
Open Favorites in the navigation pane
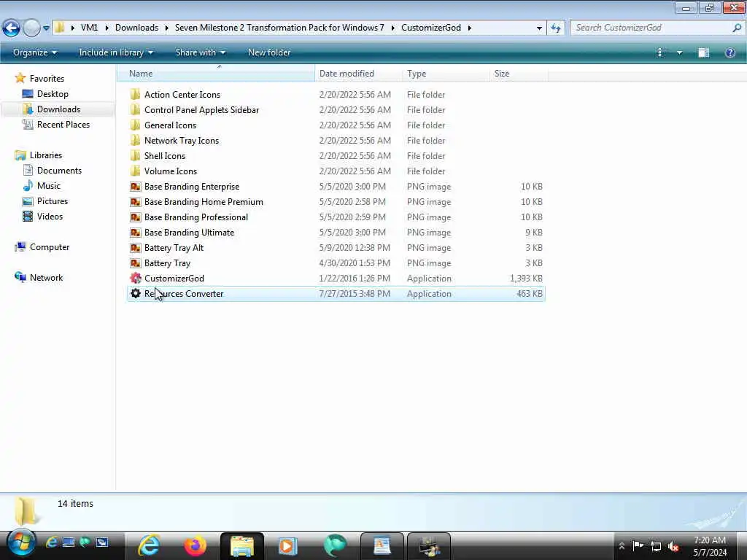[x=47, y=79]
